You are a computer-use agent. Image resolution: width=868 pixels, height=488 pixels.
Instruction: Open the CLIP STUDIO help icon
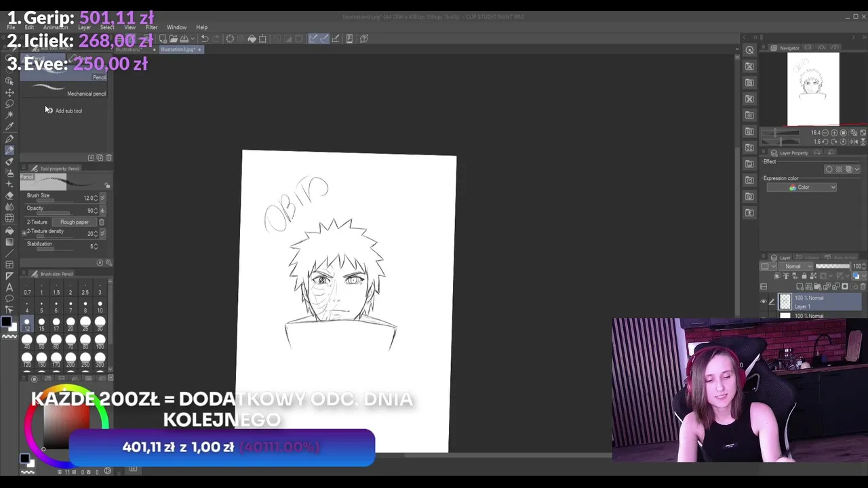coord(363,39)
